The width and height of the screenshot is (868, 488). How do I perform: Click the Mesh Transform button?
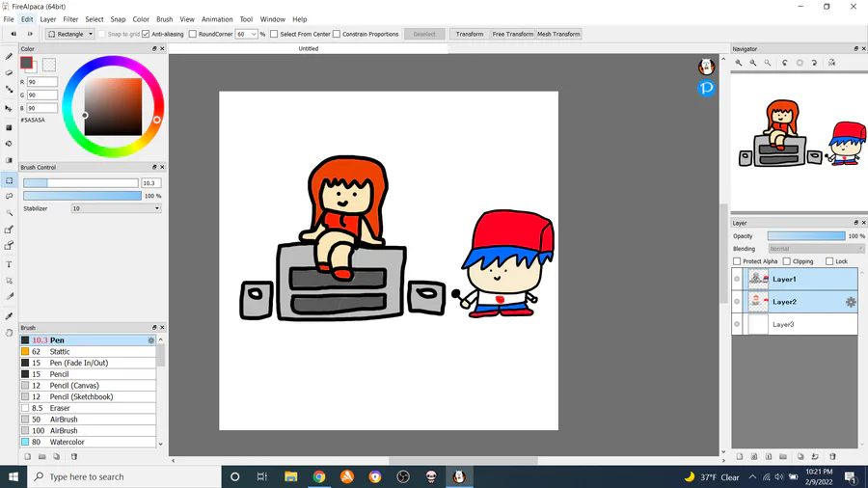[558, 35]
